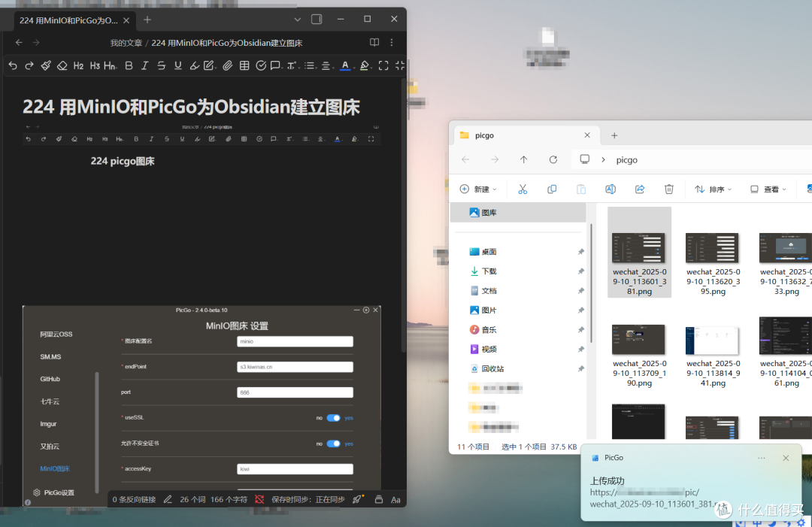Screen dimensions: 812x527
Task: Apply H2 heading format
Action: tap(78, 65)
